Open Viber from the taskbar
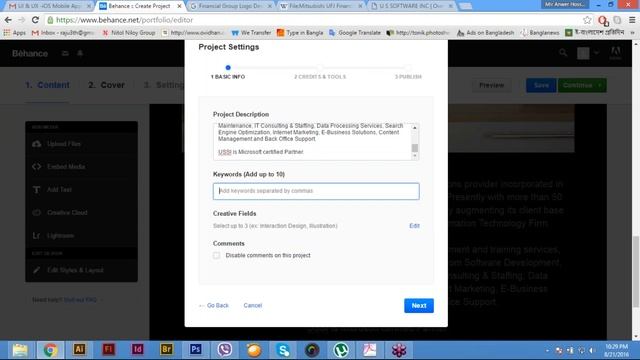 point(224,350)
